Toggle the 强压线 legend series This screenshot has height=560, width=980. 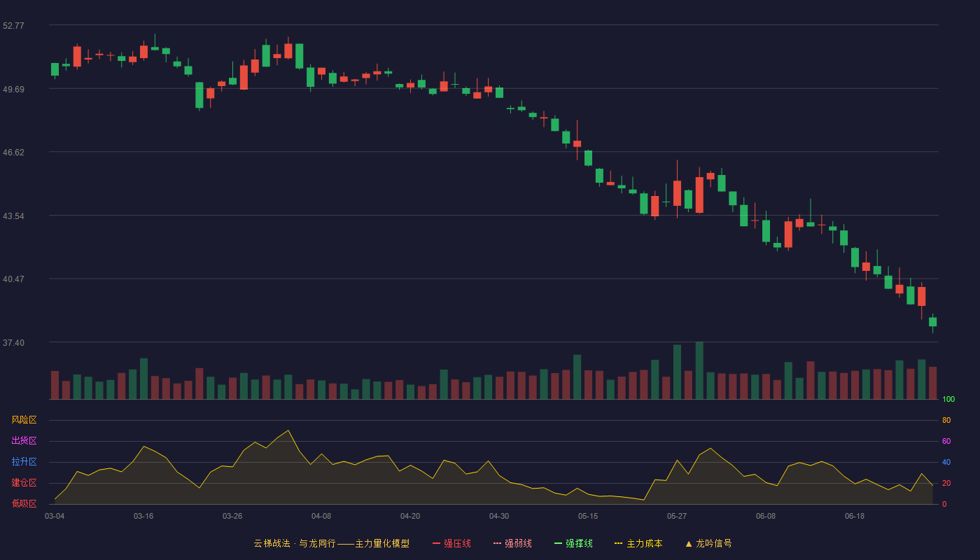(x=451, y=543)
